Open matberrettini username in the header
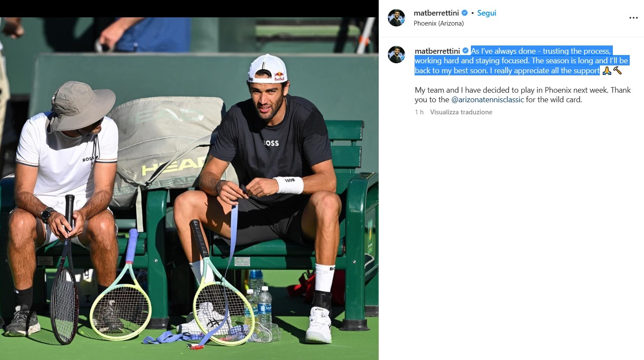 pyautogui.click(x=436, y=13)
